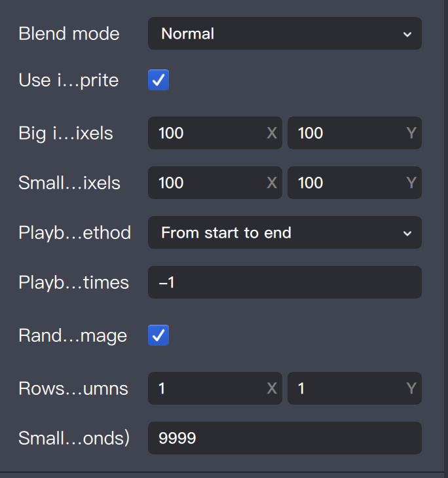Click the Big i…ixels X field

[x=210, y=133]
